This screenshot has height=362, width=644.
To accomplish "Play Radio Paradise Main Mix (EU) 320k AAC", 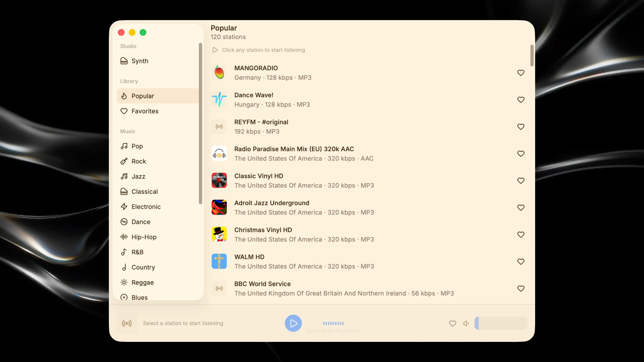I will point(294,149).
